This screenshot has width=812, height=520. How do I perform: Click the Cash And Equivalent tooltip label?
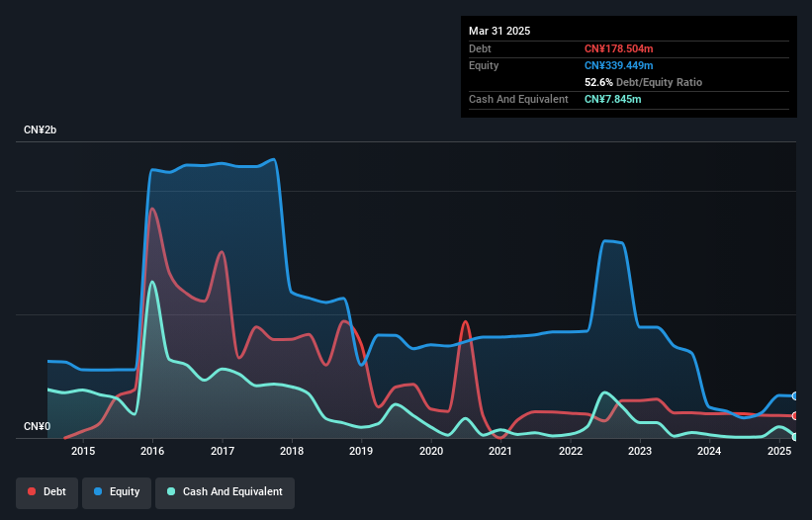point(518,99)
